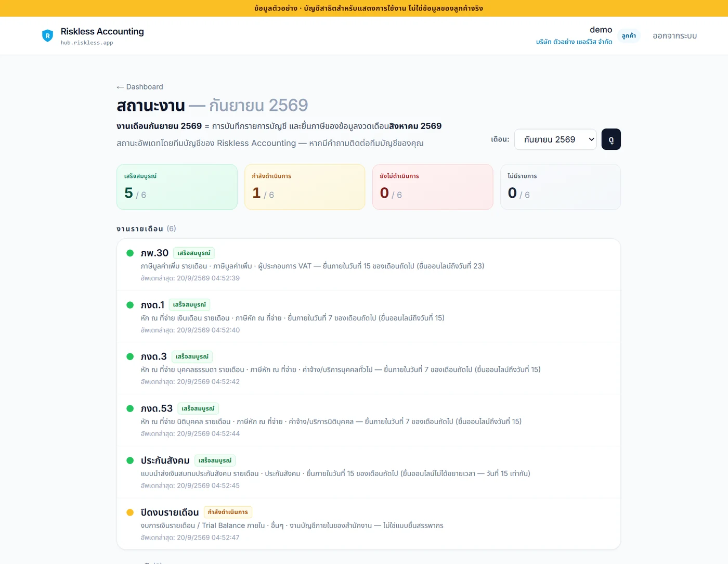
Task: Open the month dropdown showing กันยายน 2569
Action: pyautogui.click(x=555, y=139)
